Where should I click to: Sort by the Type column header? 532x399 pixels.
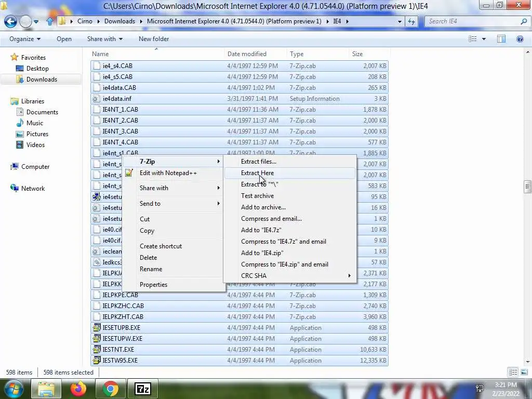coord(317,54)
